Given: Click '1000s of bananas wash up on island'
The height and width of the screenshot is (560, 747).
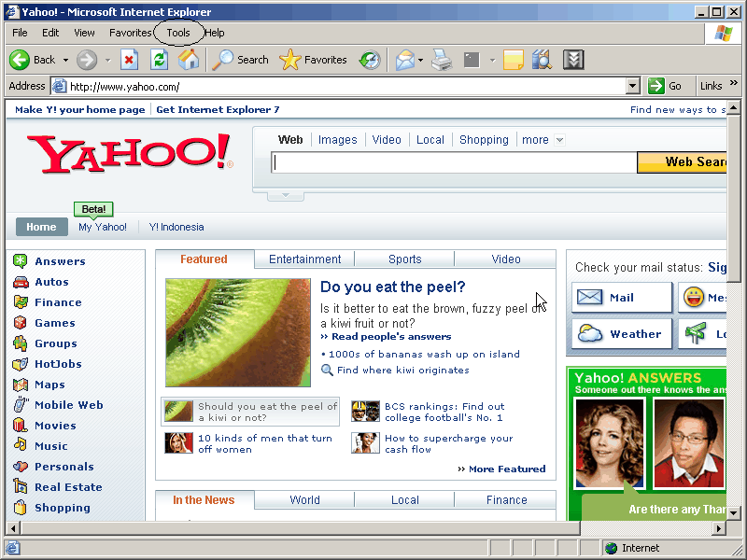Looking at the screenshot, I should [424, 355].
